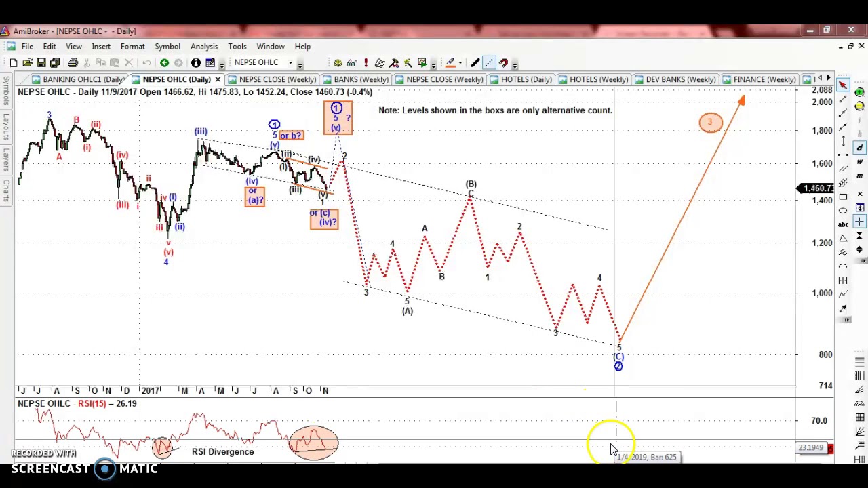Save using the floppy disk icon
868x488 pixels.
(41, 62)
